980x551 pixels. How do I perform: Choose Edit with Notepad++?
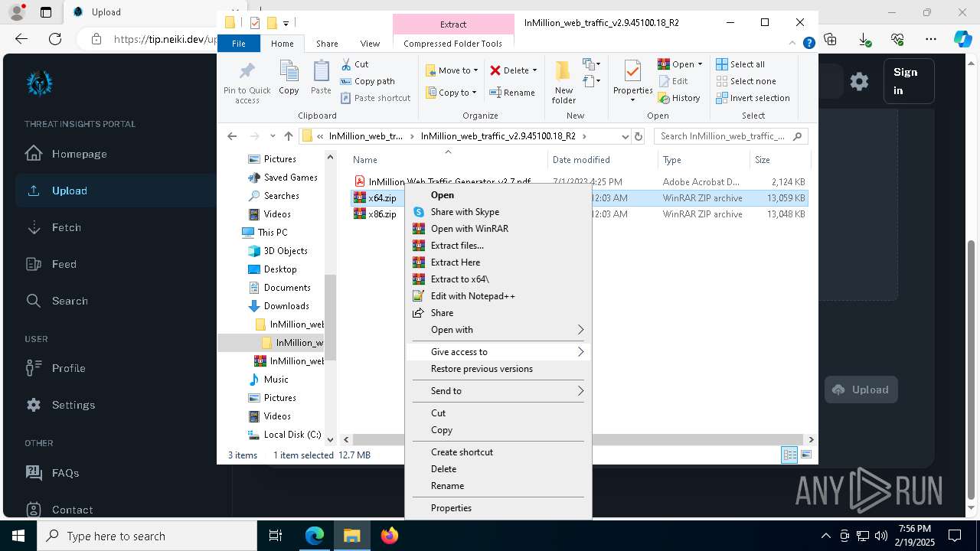(498, 296)
